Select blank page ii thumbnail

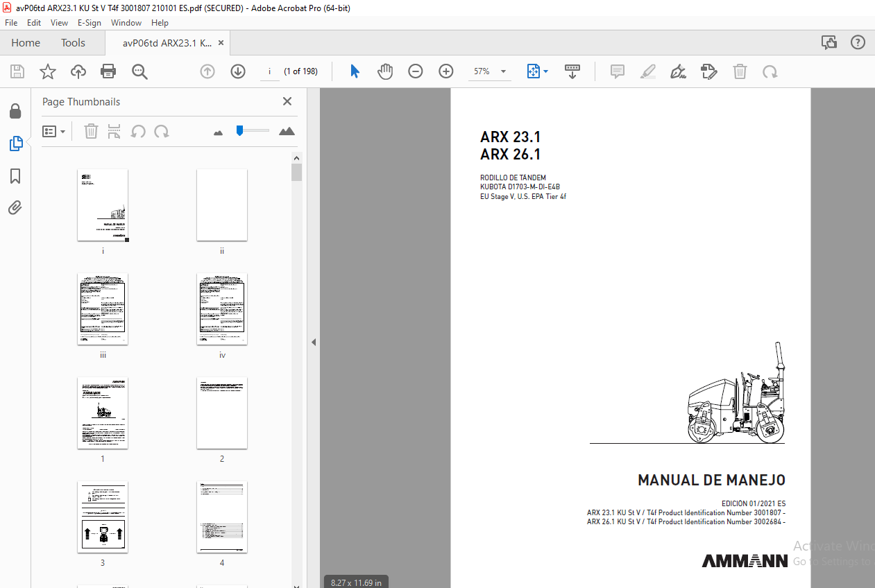[x=222, y=205]
